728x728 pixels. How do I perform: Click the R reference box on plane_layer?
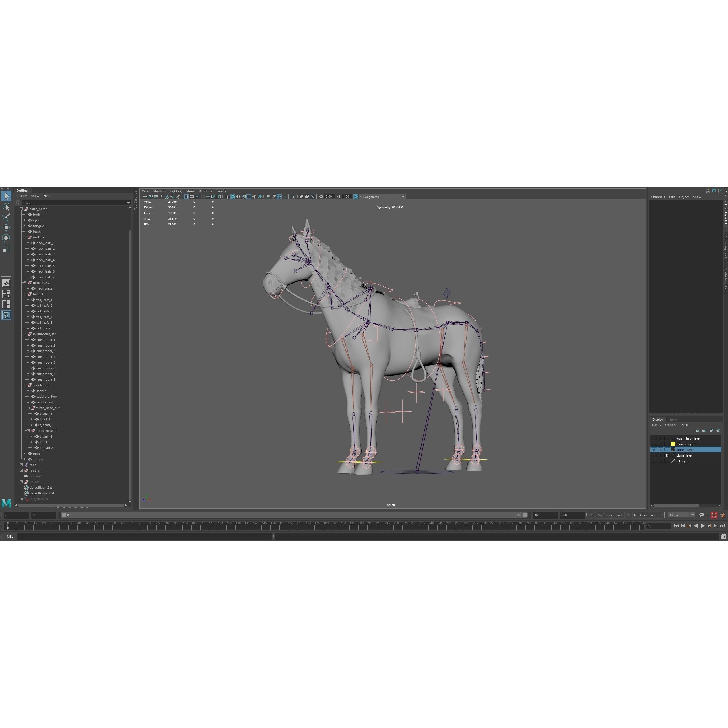pyautogui.click(x=667, y=455)
